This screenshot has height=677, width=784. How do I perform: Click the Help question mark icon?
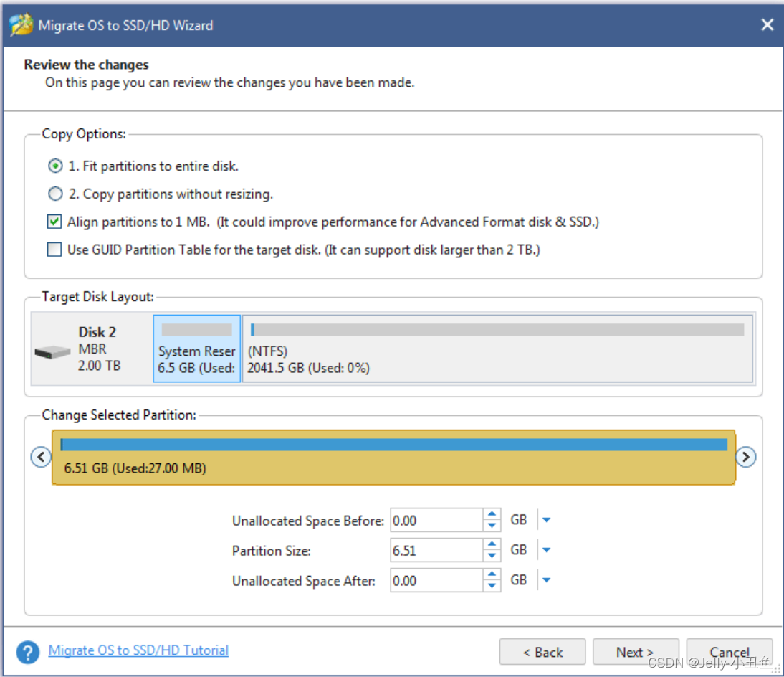point(27,652)
